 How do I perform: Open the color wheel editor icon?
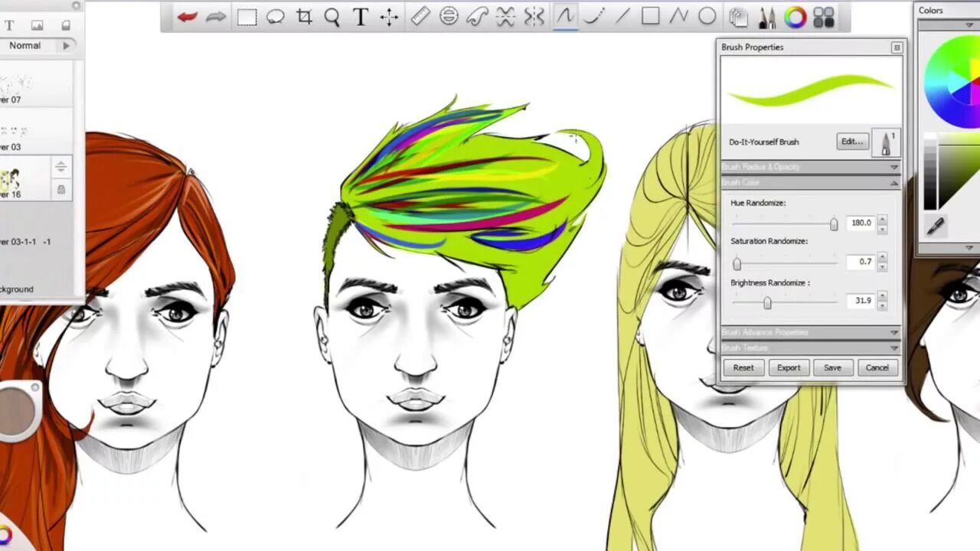tap(795, 17)
